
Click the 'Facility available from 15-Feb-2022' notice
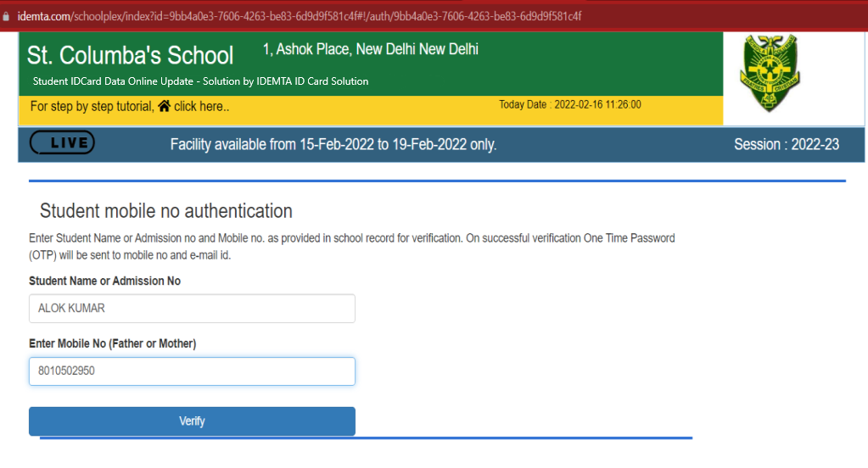[333, 145]
